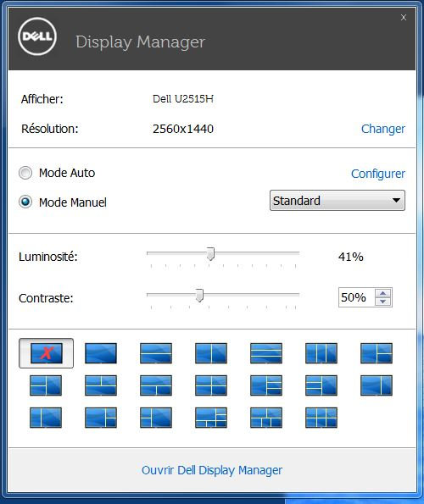This screenshot has width=424, height=504.
Task: Choose the layout with two stacked horizontal zones
Action: pyautogui.click(x=156, y=353)
